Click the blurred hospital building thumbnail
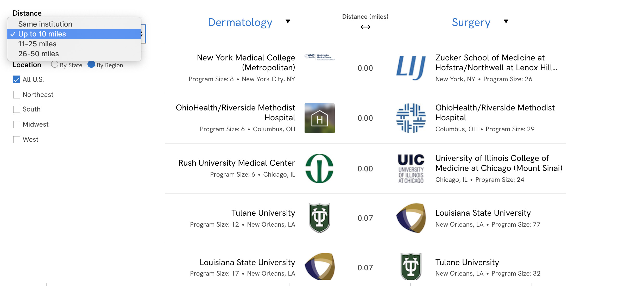 click(319, 118)
